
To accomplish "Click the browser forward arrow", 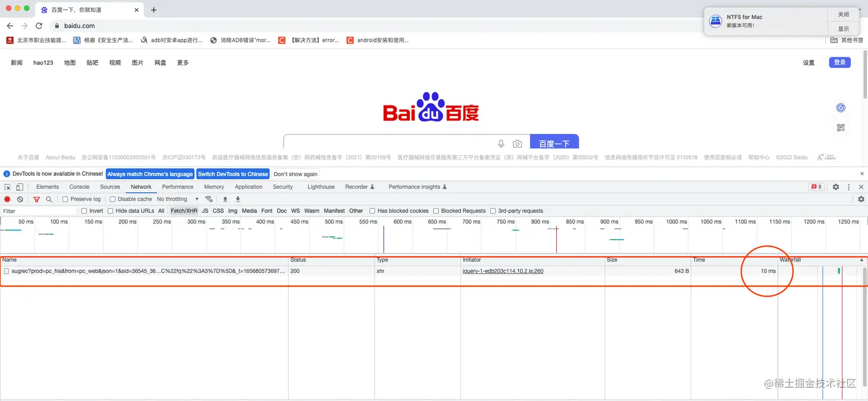I will (x=24, y=26).
